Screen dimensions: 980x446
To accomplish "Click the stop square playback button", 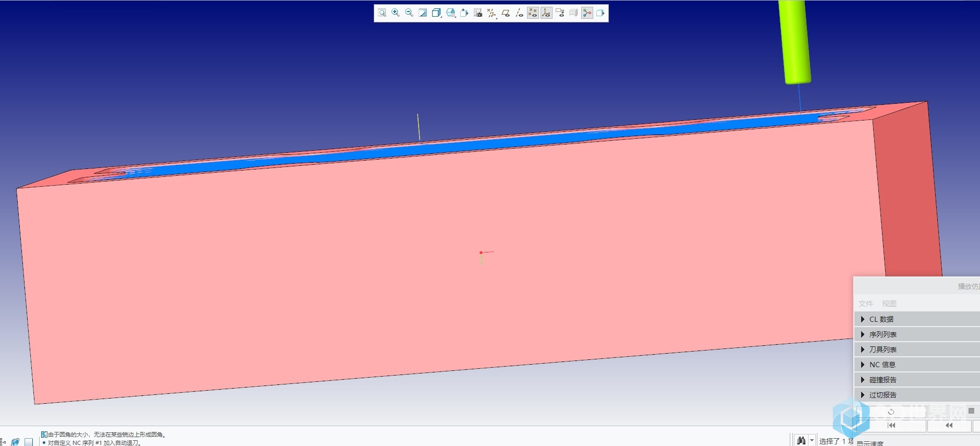I will coord(971,411).
